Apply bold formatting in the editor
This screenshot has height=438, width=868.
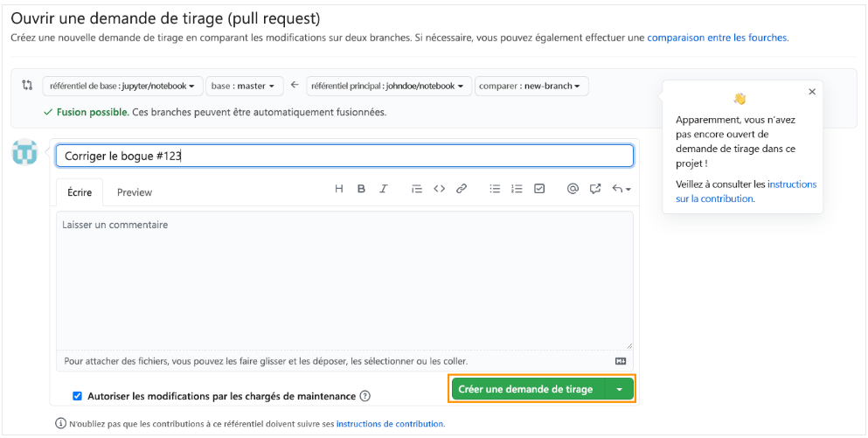361,189
